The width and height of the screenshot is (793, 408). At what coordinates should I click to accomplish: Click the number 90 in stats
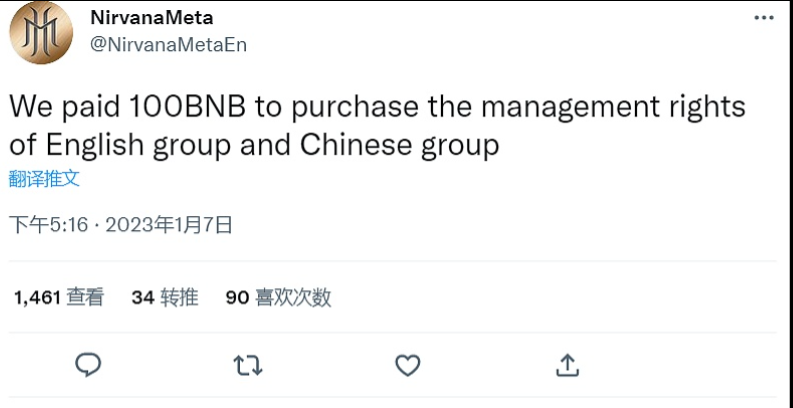point(237,298)
